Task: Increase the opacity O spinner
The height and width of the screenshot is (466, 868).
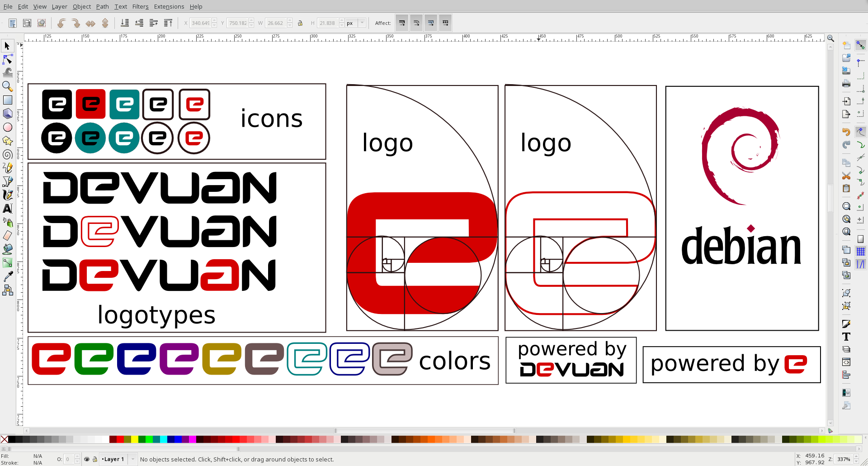Action: [77, 457]
